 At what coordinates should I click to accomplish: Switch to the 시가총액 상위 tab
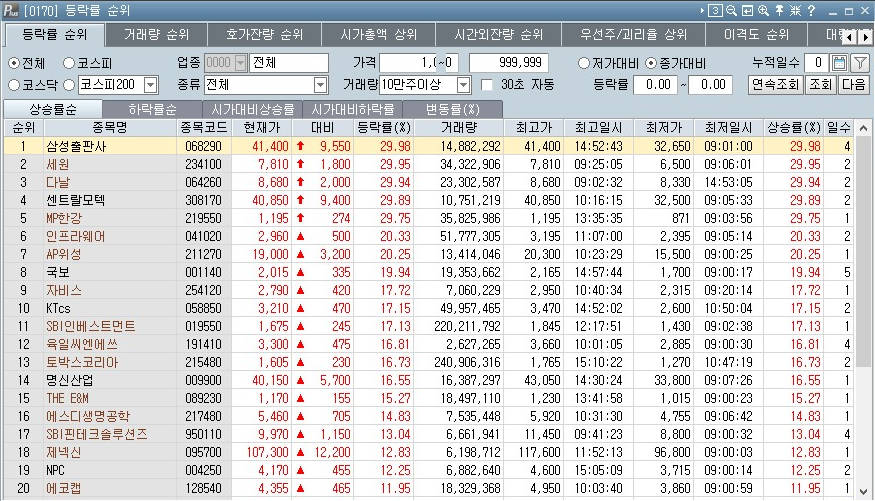378,35
